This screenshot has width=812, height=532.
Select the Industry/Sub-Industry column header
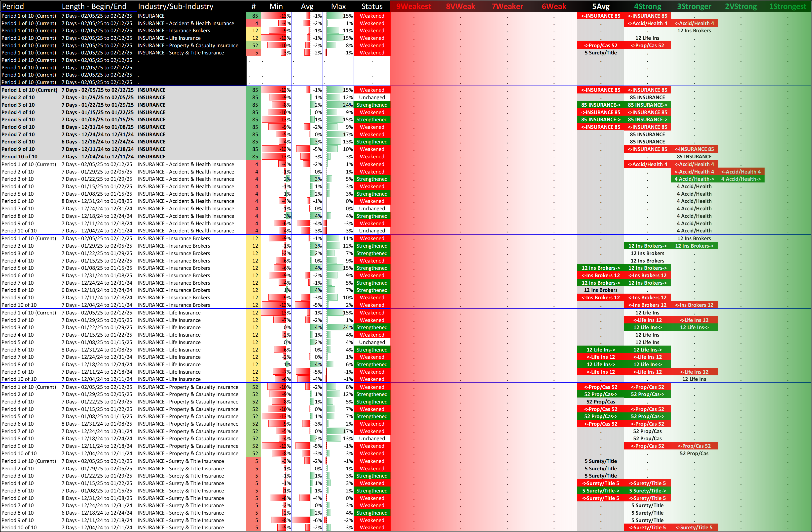tap(175, 6)
